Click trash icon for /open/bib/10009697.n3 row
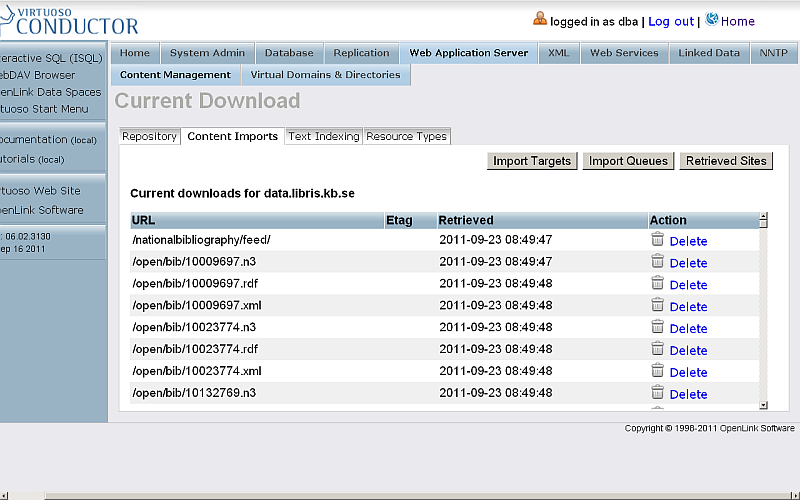 click(x=657, y=262)
